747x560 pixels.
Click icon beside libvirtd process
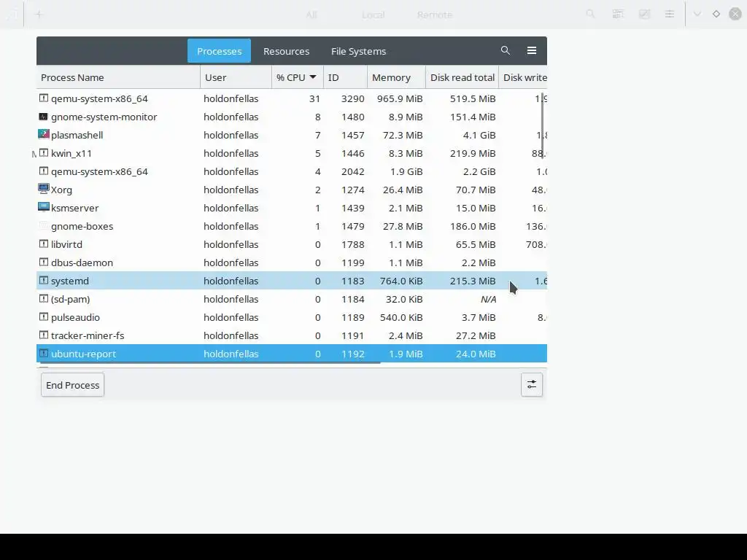[43, 244]
